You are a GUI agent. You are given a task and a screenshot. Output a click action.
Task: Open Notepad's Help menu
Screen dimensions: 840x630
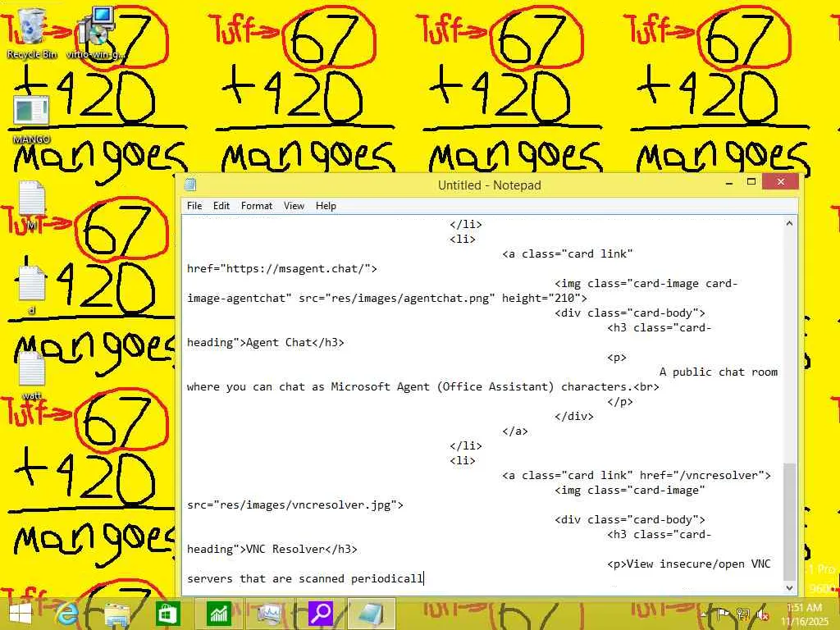tap(326, 206)
